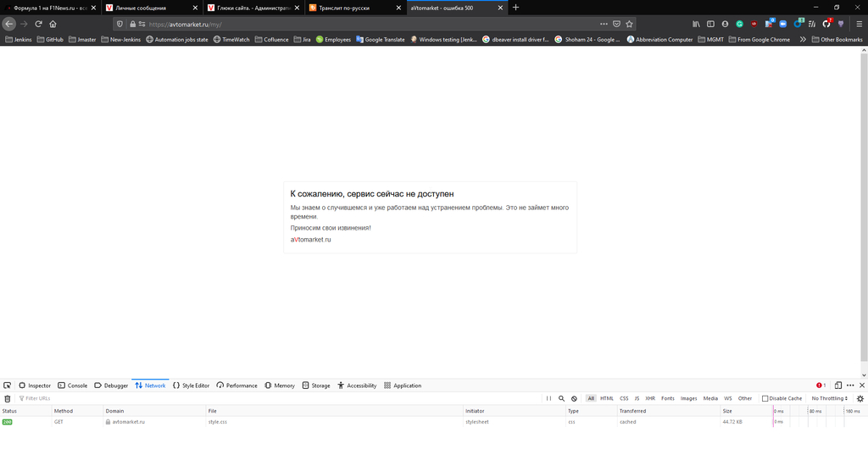
Task: Filter requests by Fonts
Action: (668, 398)
